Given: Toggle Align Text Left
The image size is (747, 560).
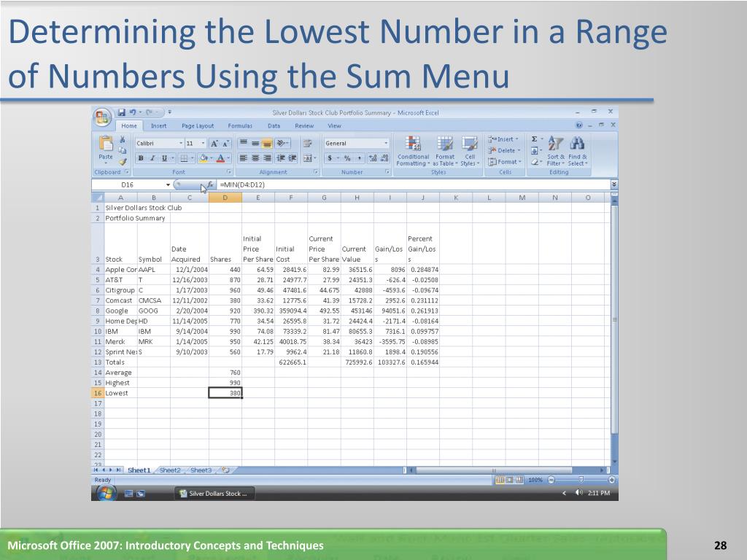Looking at the screenshot, I should click(243, 158).
